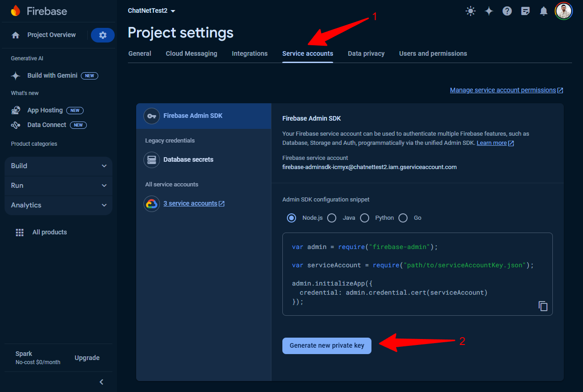Toggle the light/dark theme sun icon
583x392 pixels.
pos(471,11)
